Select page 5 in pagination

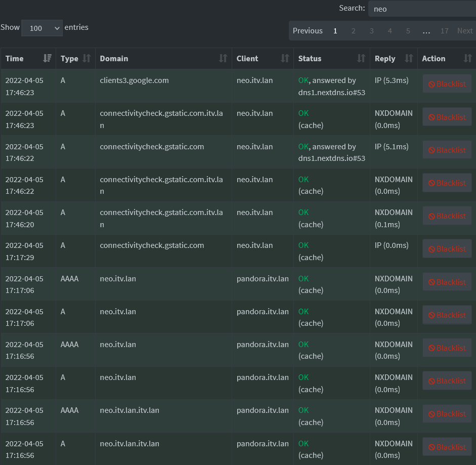[x=408, y=30]
